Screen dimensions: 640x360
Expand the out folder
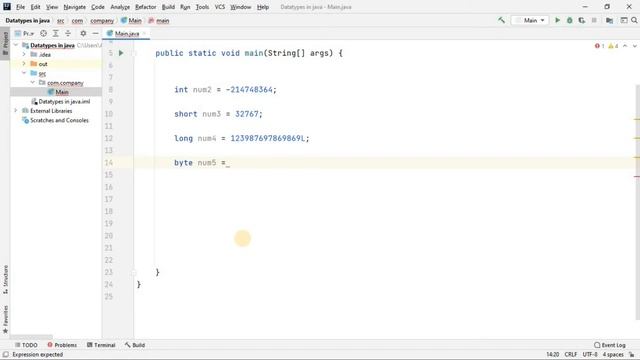(x=24, y=64)
